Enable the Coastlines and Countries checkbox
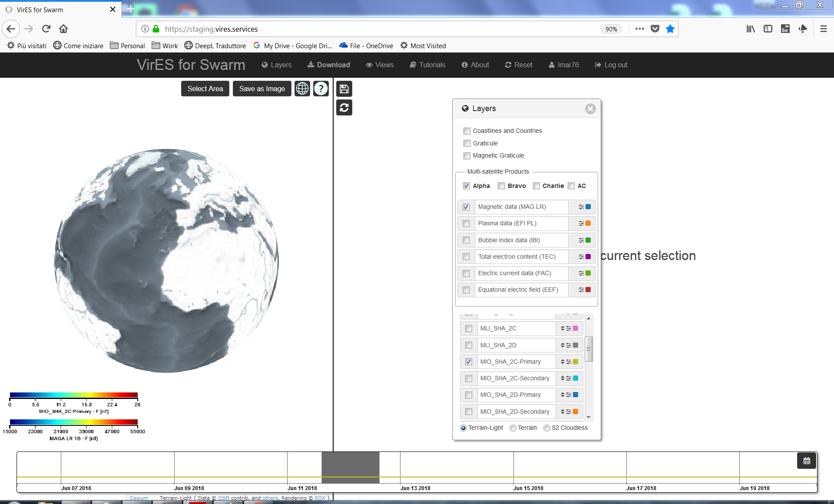 pyautogui.click(x=467, y=131)
